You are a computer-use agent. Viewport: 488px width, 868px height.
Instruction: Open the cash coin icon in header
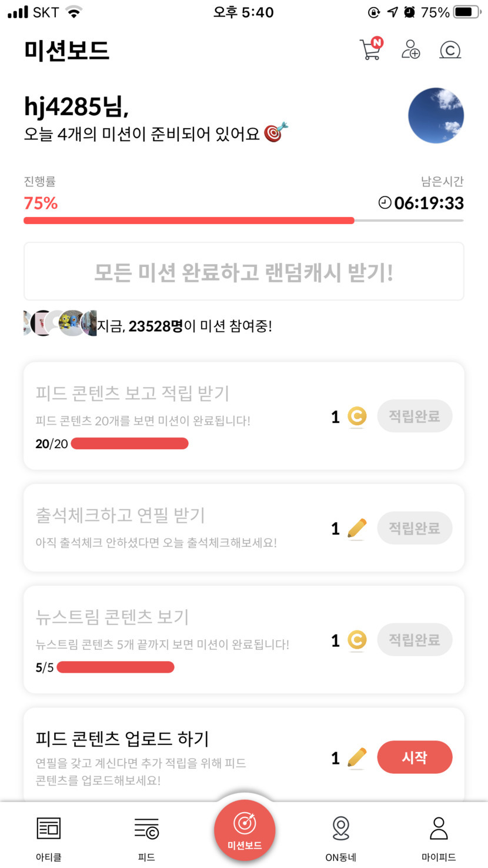450,50
